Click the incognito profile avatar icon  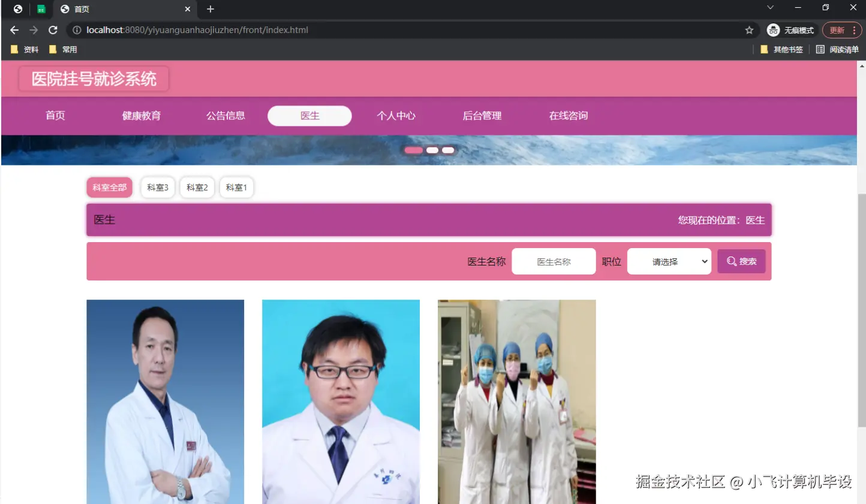coord(773,29)
